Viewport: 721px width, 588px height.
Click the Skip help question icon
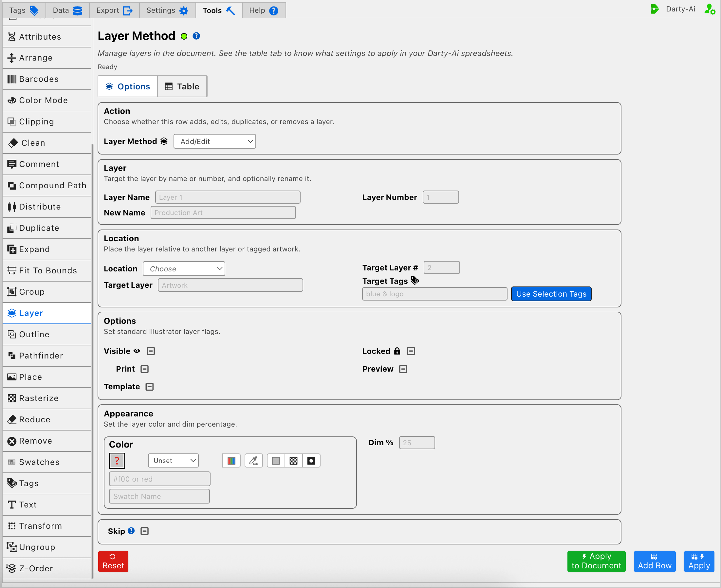(x=131, y=531)
